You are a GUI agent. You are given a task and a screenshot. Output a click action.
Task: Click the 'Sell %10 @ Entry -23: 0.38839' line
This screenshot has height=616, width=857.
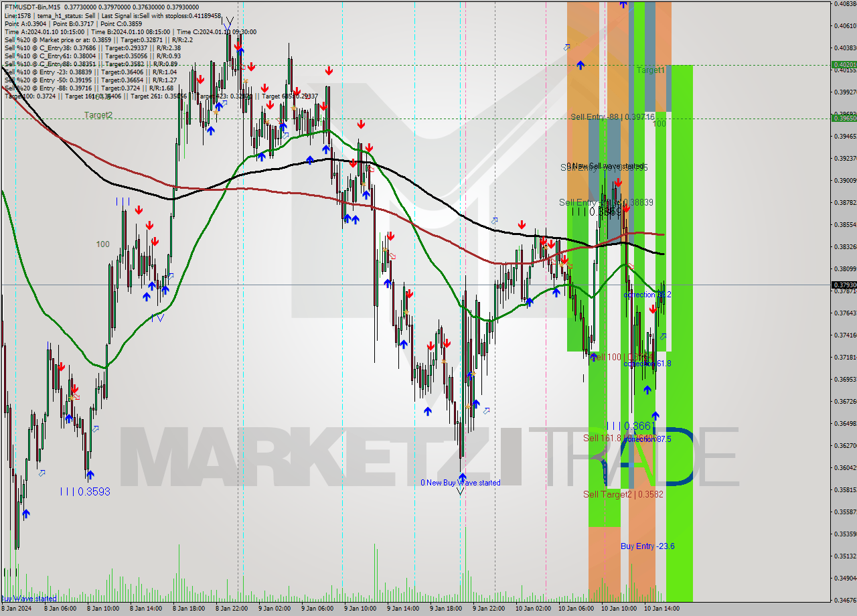pos(90,72)
